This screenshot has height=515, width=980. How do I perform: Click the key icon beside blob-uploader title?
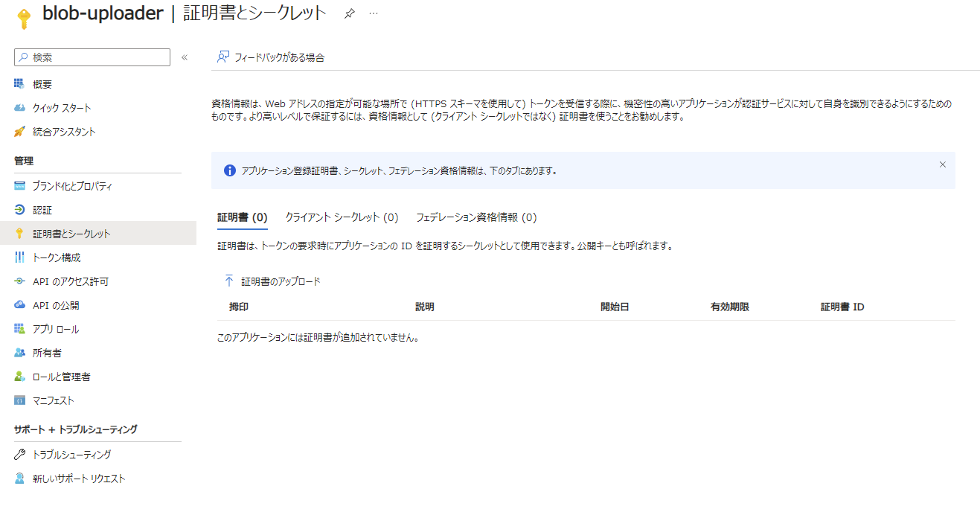pos(24,18)
